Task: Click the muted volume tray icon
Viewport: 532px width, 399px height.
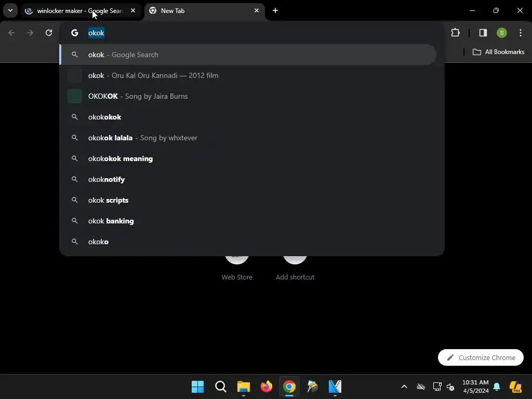Action: [450, 387]
